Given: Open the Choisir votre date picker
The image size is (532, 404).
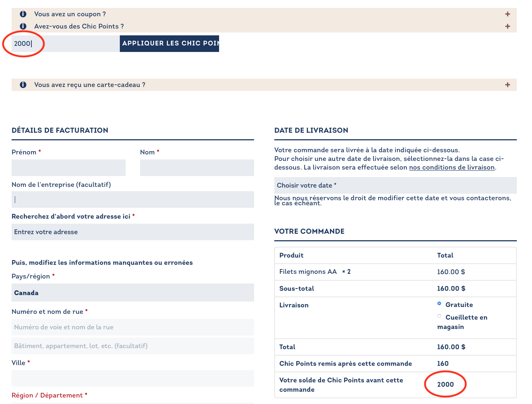Looking at the screenshot, I should 395,185.
